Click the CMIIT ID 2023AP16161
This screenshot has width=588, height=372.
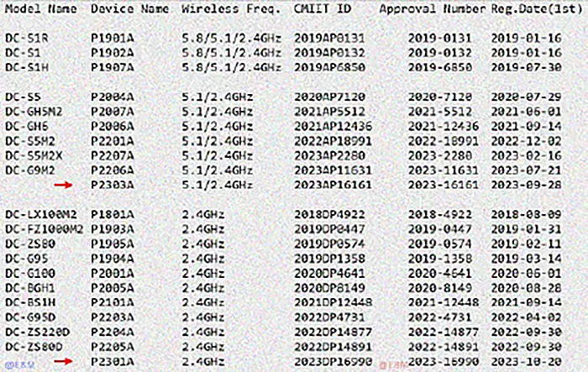[332, 184]
